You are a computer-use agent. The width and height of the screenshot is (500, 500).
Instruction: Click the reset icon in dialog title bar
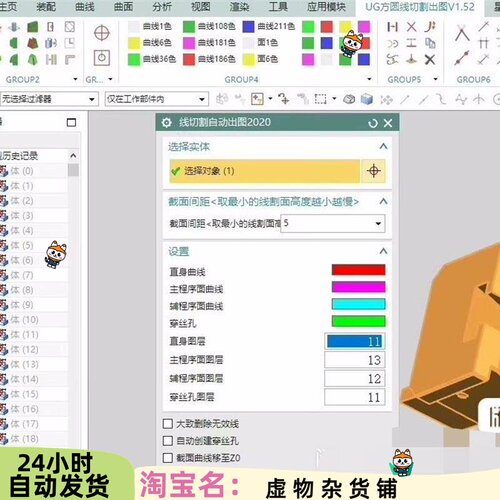pos(373,123)
